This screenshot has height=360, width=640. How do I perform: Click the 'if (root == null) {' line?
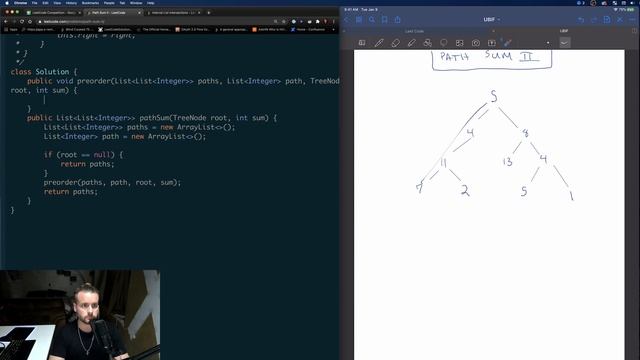[x=83, y=155]
